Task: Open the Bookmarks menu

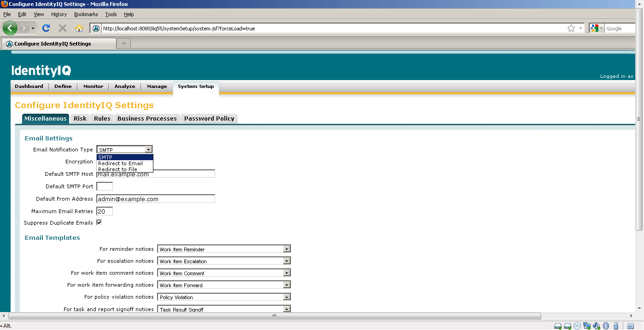Action: [x=86, y=14]
